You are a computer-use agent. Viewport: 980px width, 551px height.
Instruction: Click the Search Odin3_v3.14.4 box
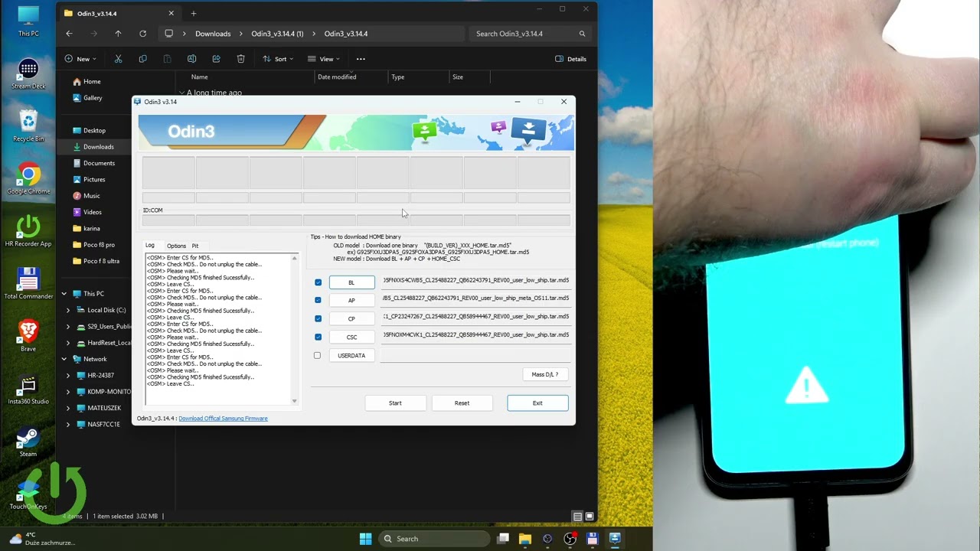coord(530,34)
